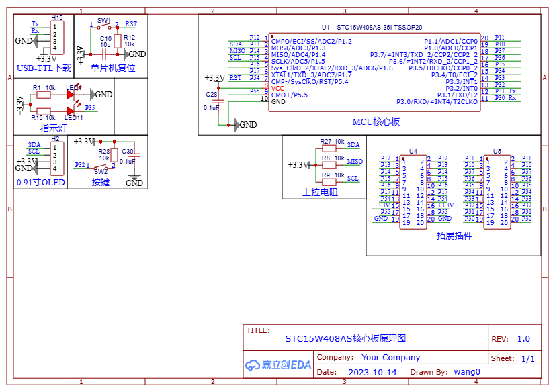Select the H15 header connector body
The image size is (555, 392).
click(57, 38)
